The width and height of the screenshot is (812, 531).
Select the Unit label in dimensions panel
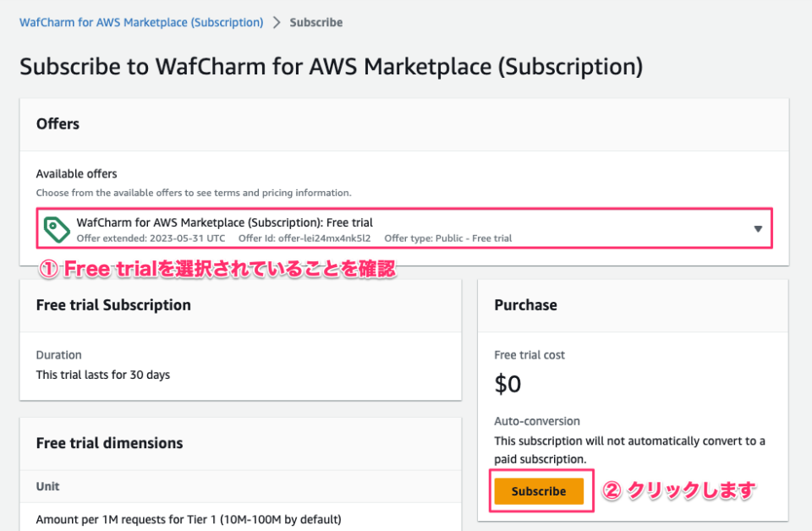click(47, 486)
